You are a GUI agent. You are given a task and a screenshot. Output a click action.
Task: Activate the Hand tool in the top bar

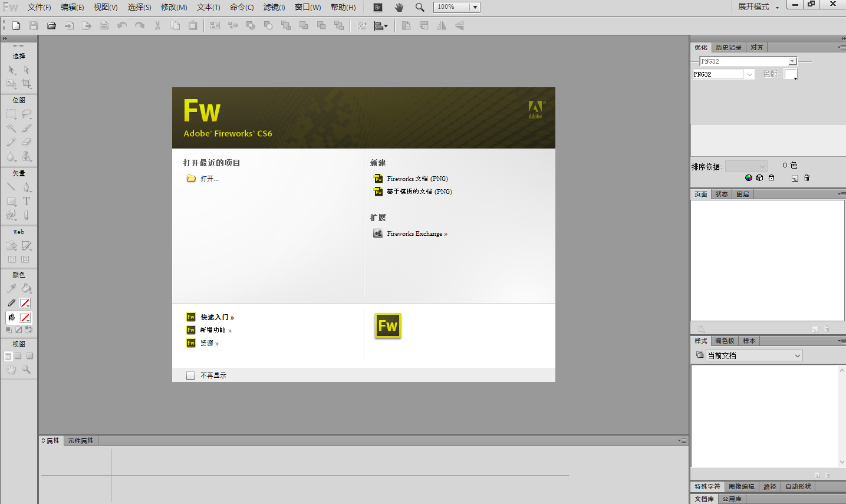399,7
